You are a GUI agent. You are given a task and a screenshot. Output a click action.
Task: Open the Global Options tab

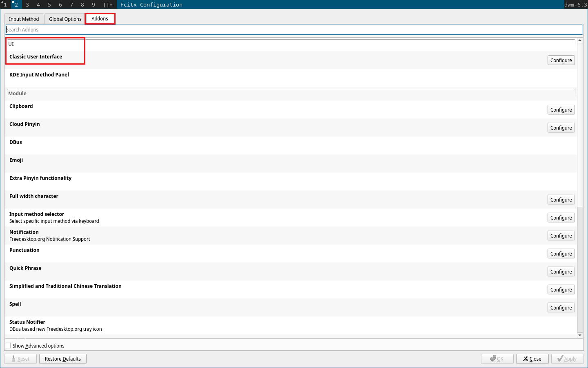pyautogui.click(x=65, y=19)
